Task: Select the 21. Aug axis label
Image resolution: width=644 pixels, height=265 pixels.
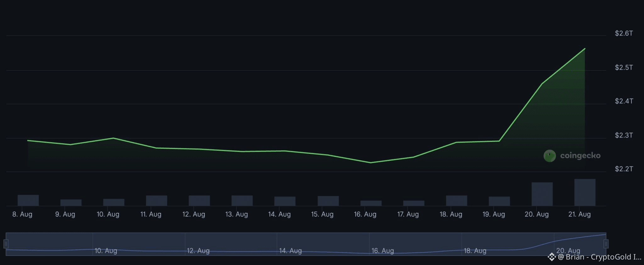Action: tap(580, 214)
